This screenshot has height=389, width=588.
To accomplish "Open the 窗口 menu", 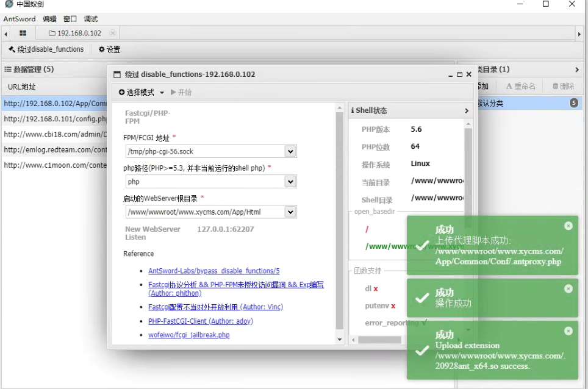I will click(70, 19).
